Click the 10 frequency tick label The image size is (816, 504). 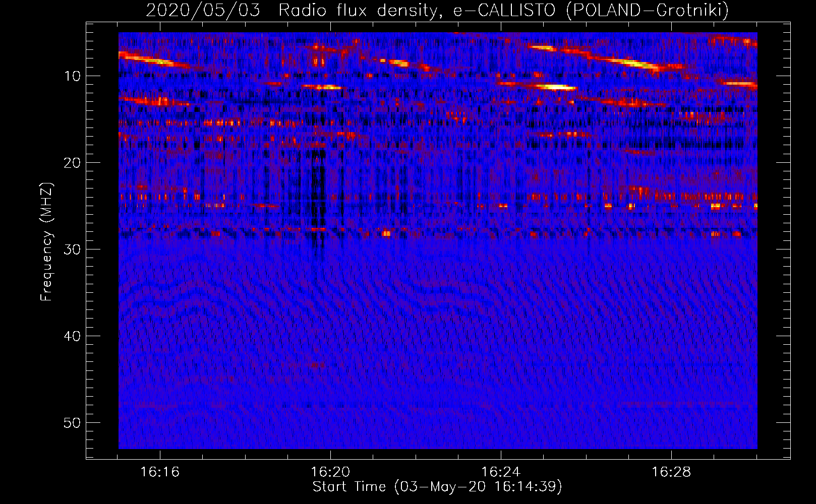click(x=72, y=76)
